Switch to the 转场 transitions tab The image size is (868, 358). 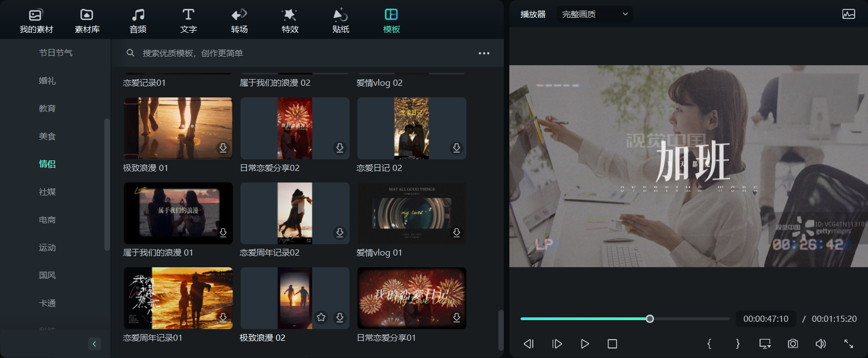pyautogui.click(x=239, y=21)
